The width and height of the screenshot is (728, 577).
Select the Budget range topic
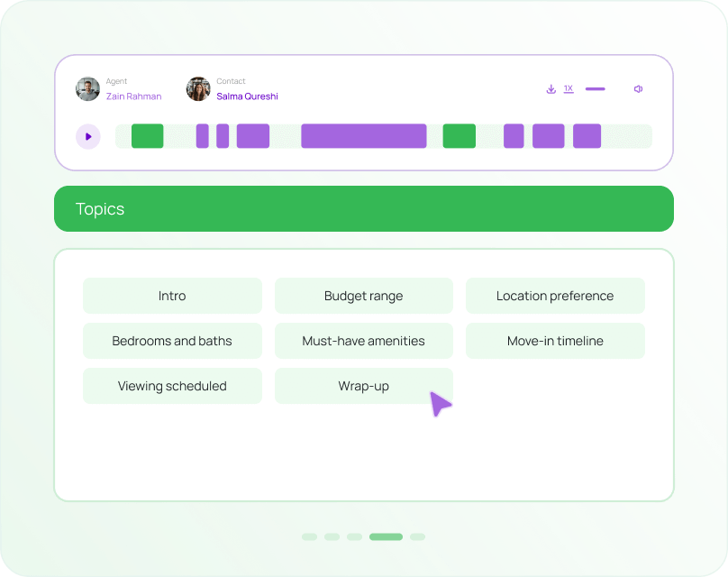pos(363,296)
